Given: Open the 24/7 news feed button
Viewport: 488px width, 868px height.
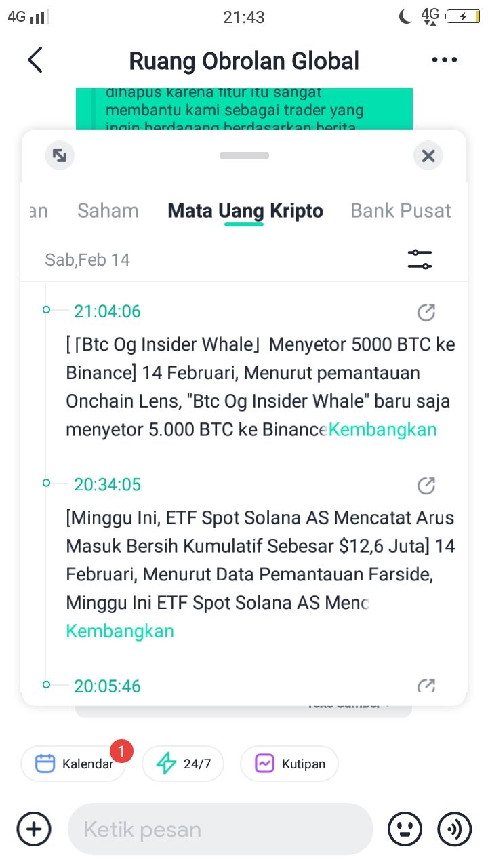Looking at the screenshot, I should pos(183,764).
